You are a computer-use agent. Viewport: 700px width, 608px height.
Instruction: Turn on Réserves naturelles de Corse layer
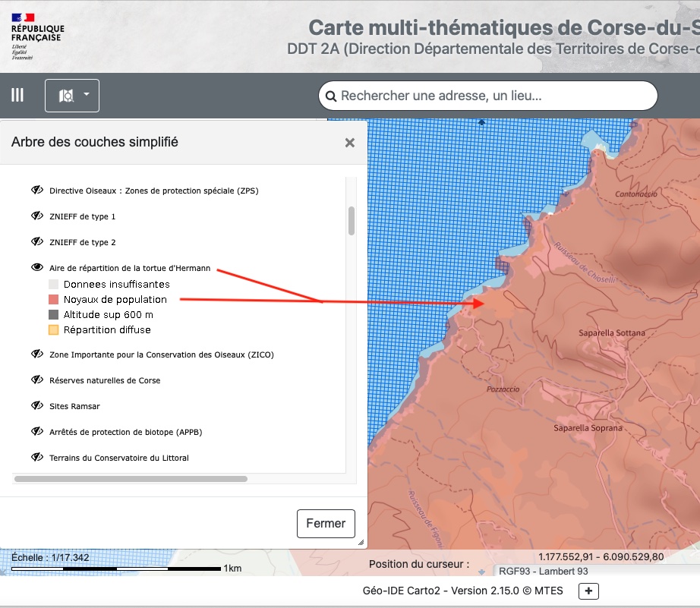tap(36, 380)
